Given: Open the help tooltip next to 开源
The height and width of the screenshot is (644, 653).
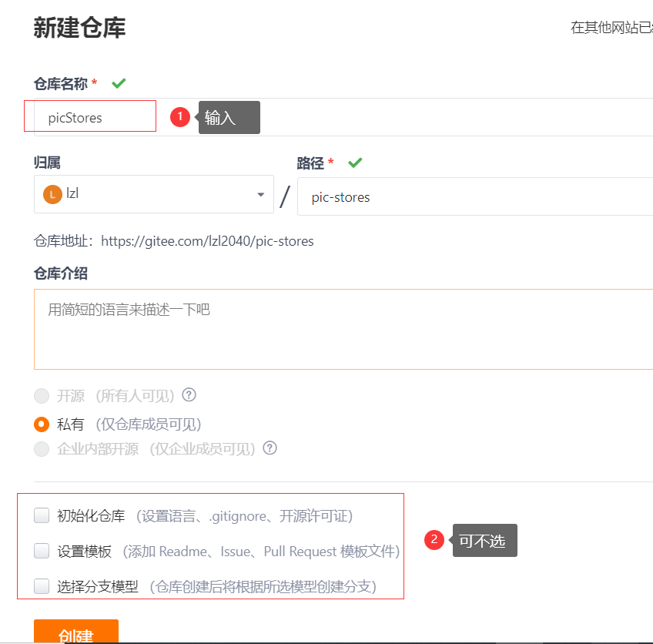Looking at the screenshot, I should pyautogui.click(x=189, y=395).
